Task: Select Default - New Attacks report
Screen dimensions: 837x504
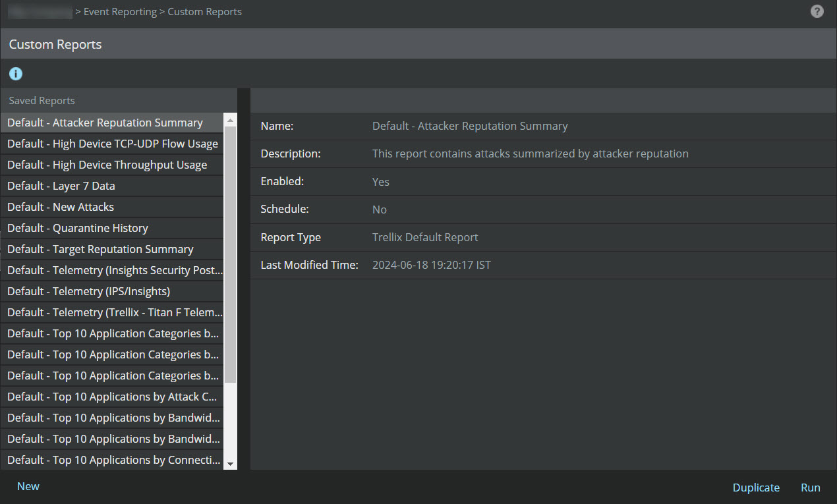Action: [112, 207]
